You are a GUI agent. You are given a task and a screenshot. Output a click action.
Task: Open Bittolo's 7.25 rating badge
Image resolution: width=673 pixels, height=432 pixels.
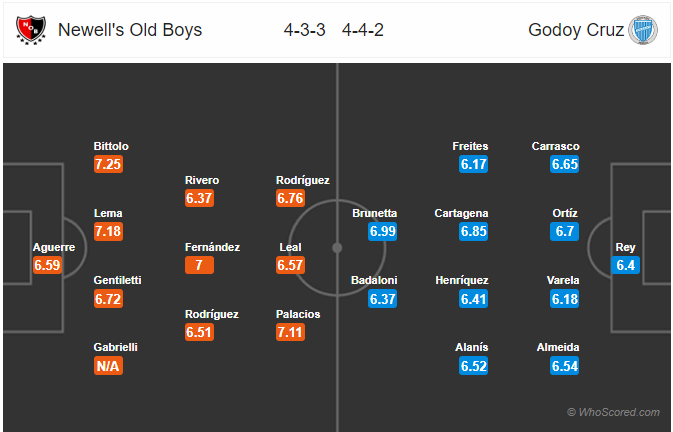109,164
